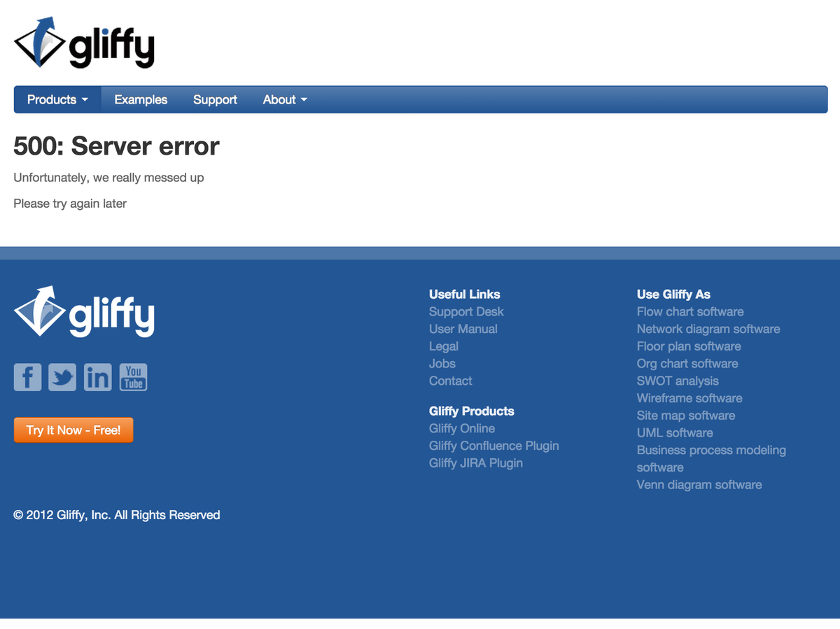
Task: Open Floor plan software link
Action: [x=689, y=346]
